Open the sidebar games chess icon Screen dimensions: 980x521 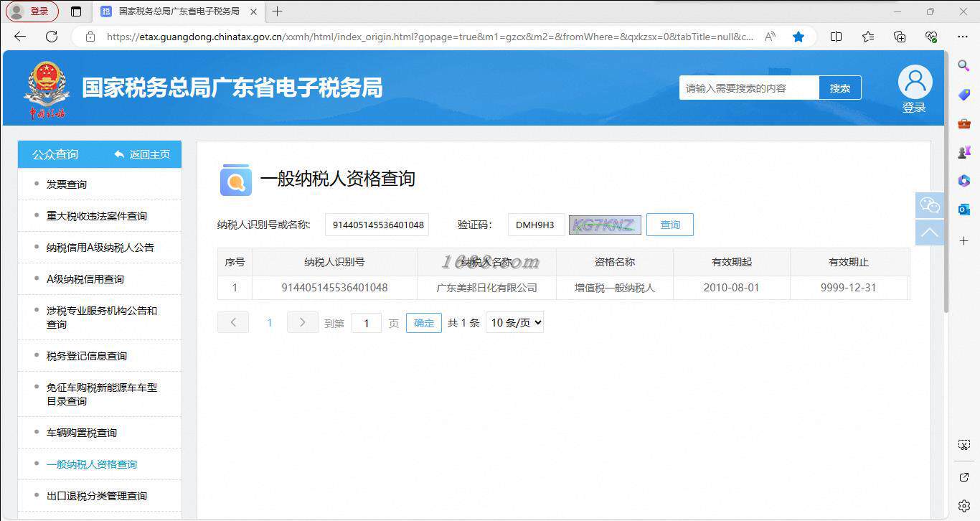[964, 152]
